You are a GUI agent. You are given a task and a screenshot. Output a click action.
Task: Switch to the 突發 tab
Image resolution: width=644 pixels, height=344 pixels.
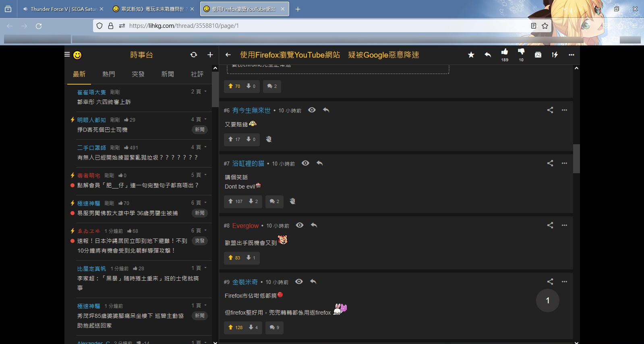[x=138, y=74]
